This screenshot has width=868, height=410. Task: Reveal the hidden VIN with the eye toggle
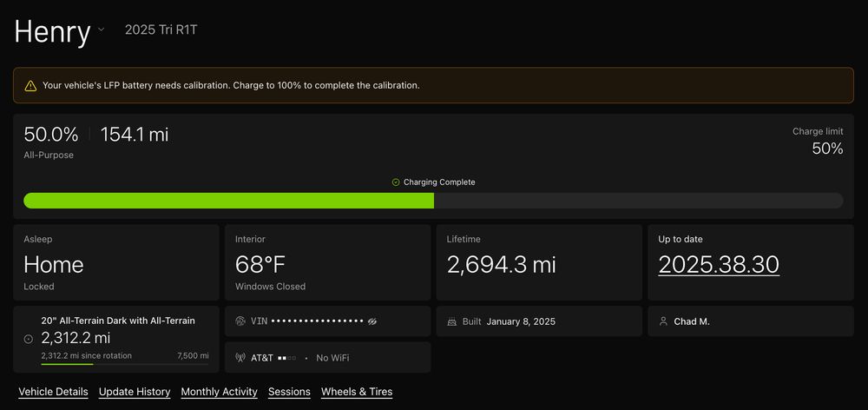click(372, 321)
